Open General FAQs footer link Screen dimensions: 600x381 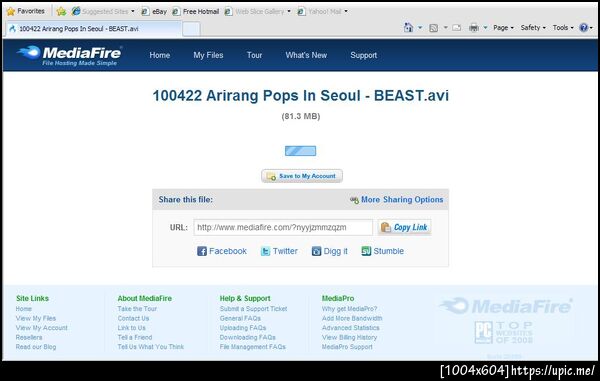pos(240,318)
